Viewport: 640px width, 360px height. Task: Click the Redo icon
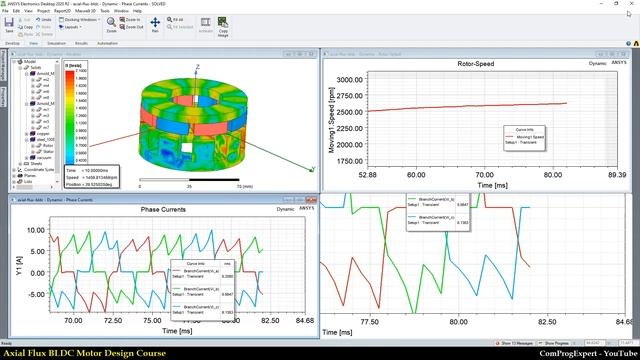pos(38,27)
